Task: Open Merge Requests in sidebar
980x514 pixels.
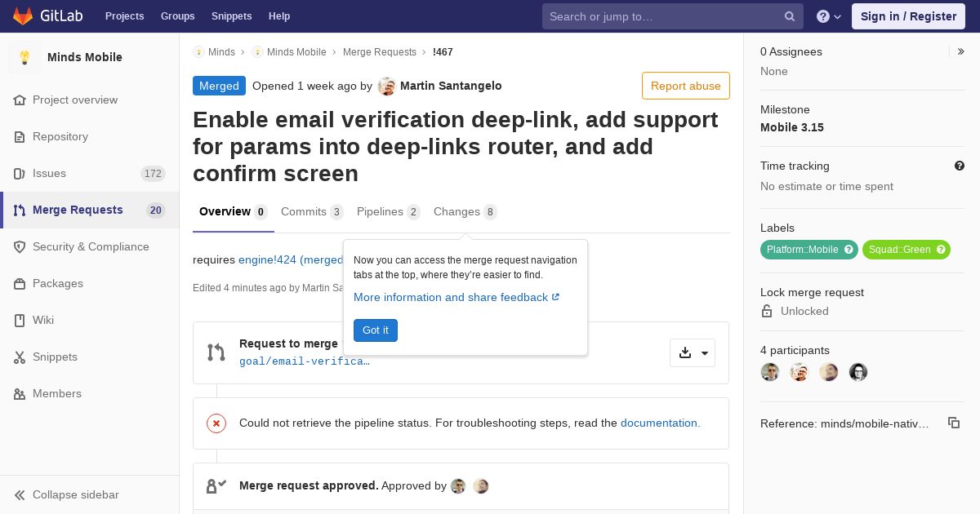Action: tap(89, 210)
